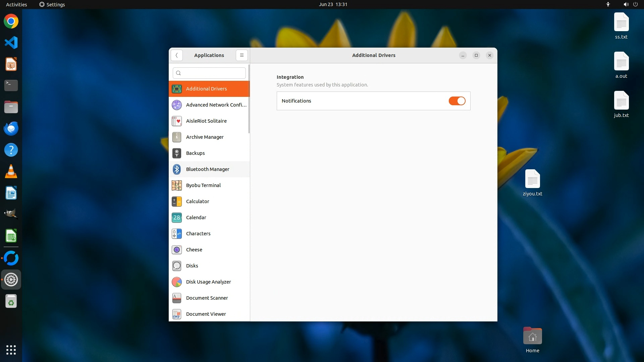Click the applications search field

pos(209,73)
